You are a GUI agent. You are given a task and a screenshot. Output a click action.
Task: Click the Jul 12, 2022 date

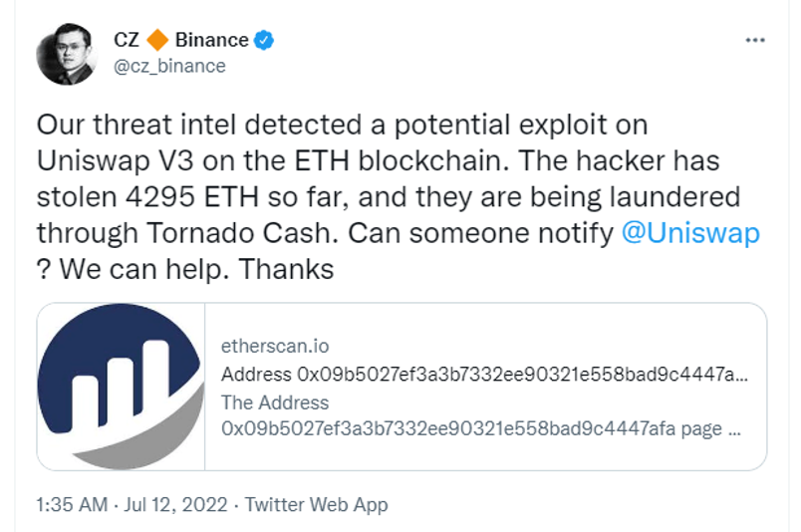177,504
